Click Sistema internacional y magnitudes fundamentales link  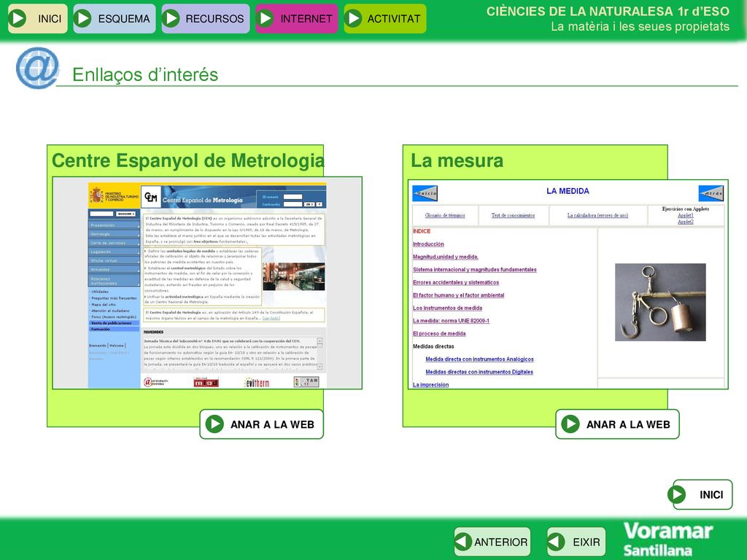click(474, 270)
